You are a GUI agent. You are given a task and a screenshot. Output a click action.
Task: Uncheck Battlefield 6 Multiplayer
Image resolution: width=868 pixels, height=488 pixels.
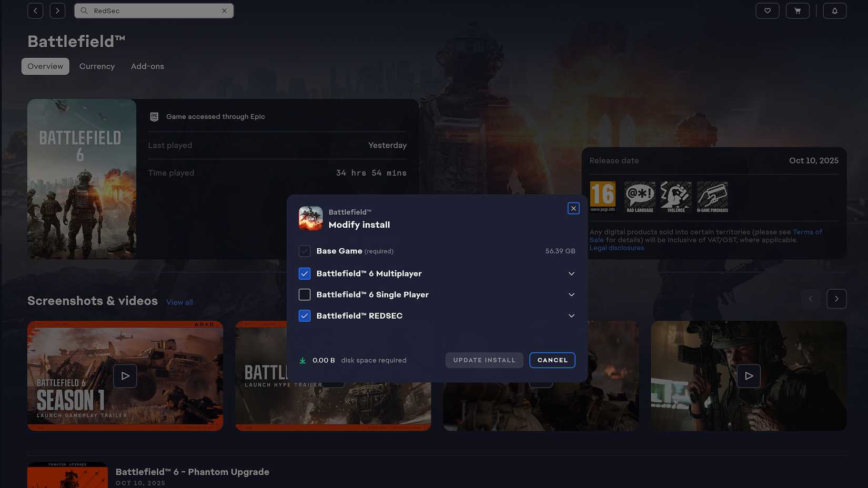(304, 273)
